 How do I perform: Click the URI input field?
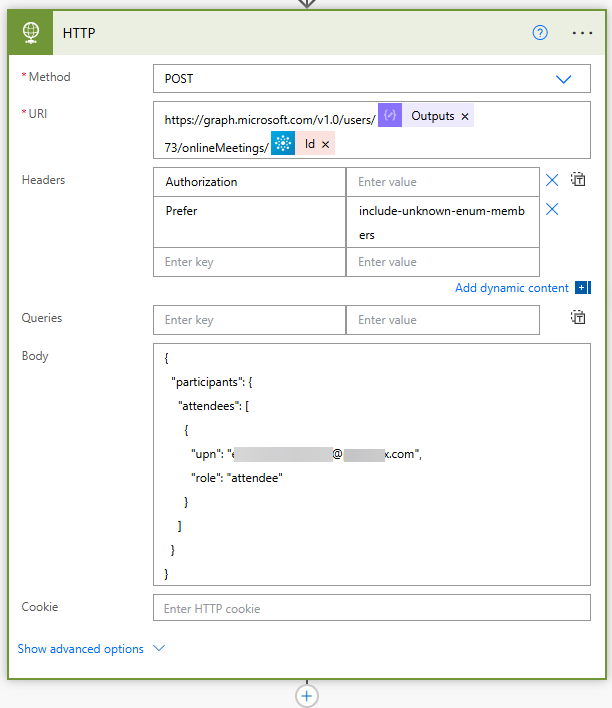[x=371, y=130]
